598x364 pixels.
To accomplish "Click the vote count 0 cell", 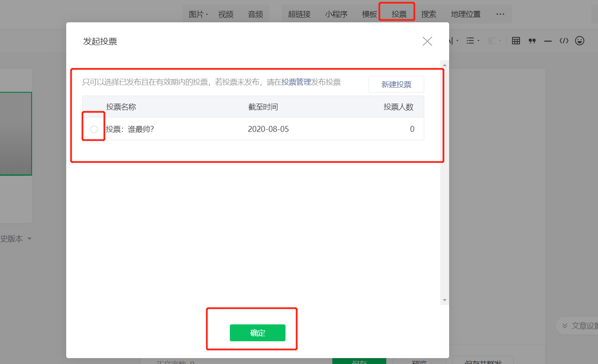I will tap(412, 129).
